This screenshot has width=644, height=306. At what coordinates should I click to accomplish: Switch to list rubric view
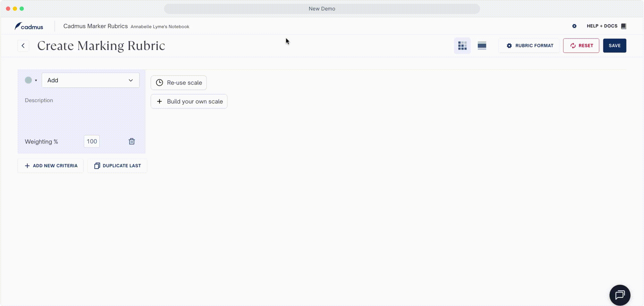click(482, 46)
